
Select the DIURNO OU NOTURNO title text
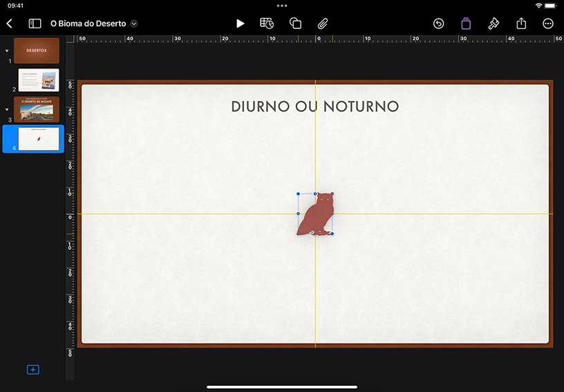[315, 106]
